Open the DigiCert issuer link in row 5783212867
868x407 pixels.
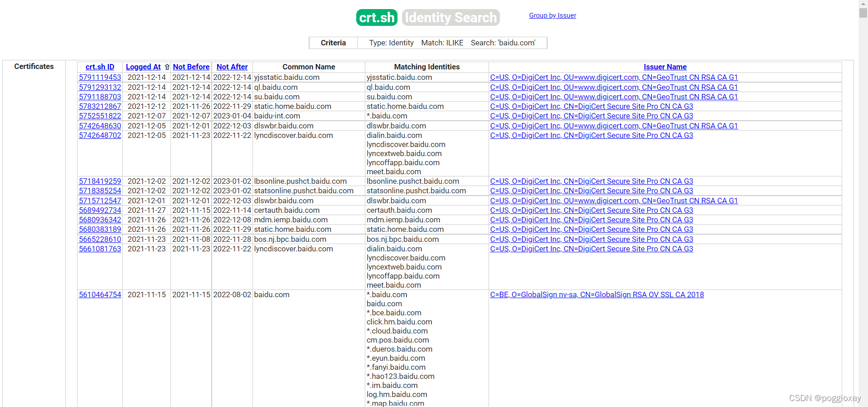point(592,106)
